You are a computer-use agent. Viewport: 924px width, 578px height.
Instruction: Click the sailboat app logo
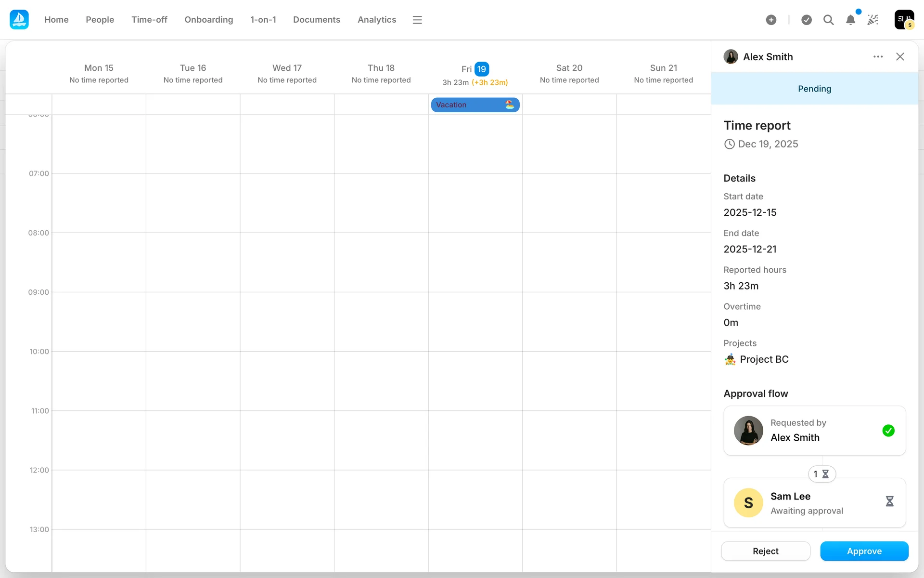coord(19,20)
